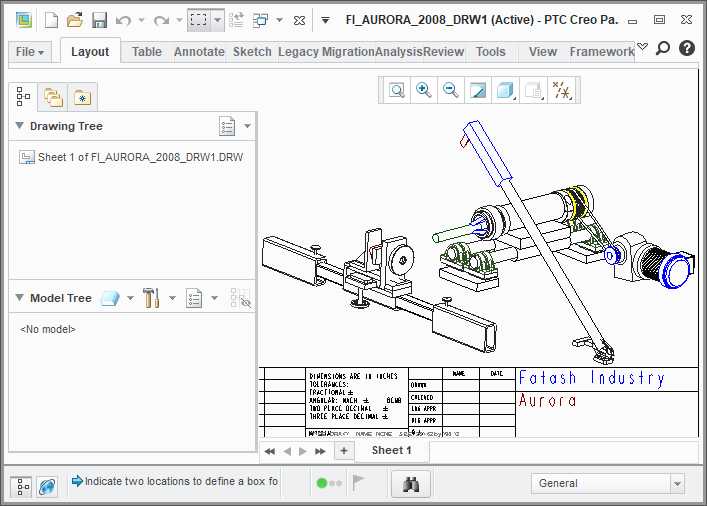Screen dimensions: 707x506
Task: Click the regenerate icon in quick access
Action: (236, 20)
